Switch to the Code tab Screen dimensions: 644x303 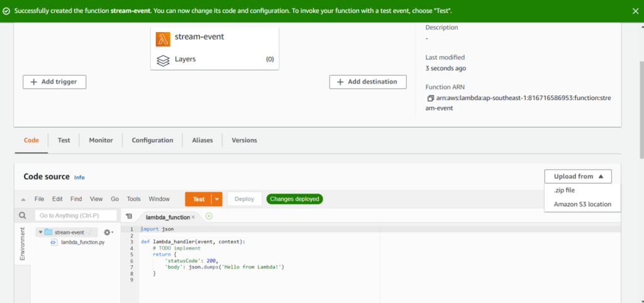coord(31,140)
